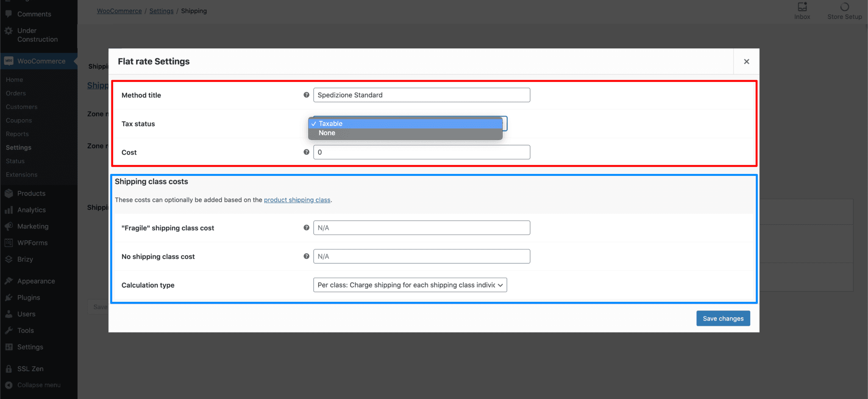Viewport: 868px width, 399px height.
Task: Click the Products box icon
Action: pyautogui.click(x=8, y=193)
